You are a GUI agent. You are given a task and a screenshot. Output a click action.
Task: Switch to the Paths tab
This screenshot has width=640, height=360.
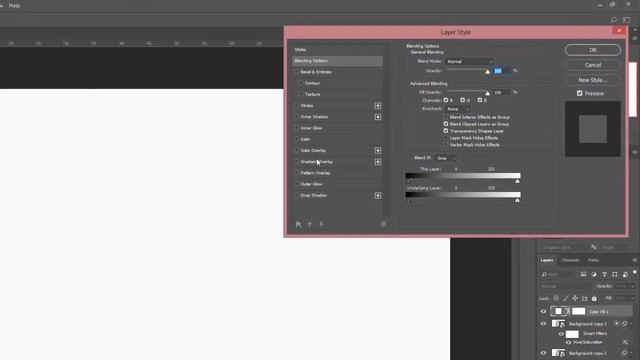[x=593, y=260]
